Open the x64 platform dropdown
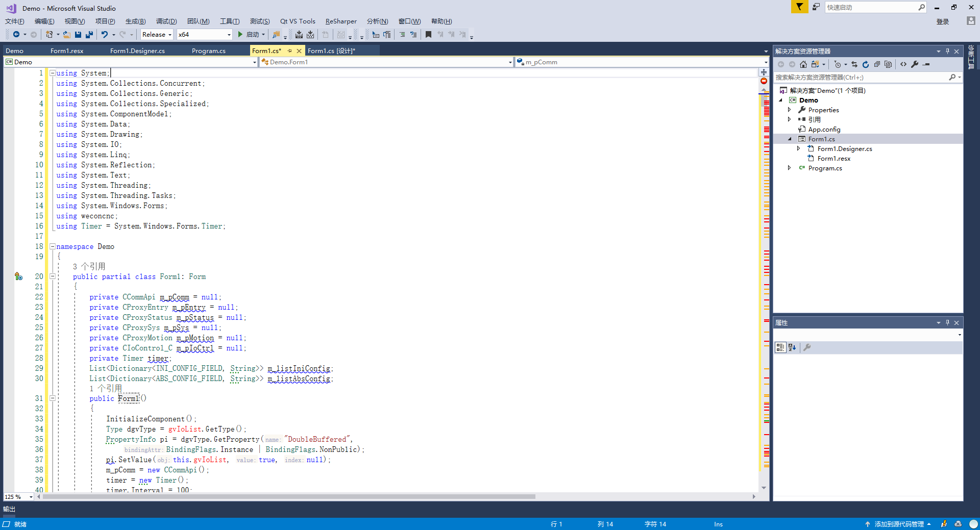 [x=204, y=35]
